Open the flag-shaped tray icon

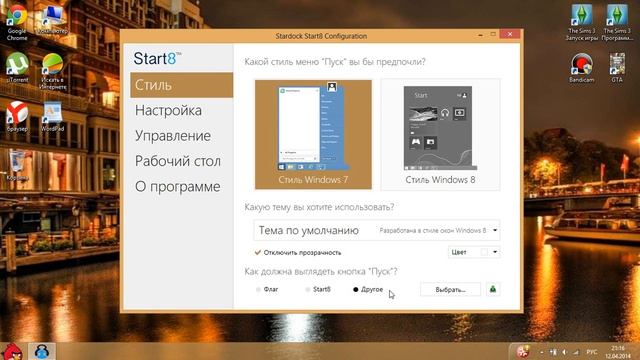pyautogui.click(x=553, y=352)
